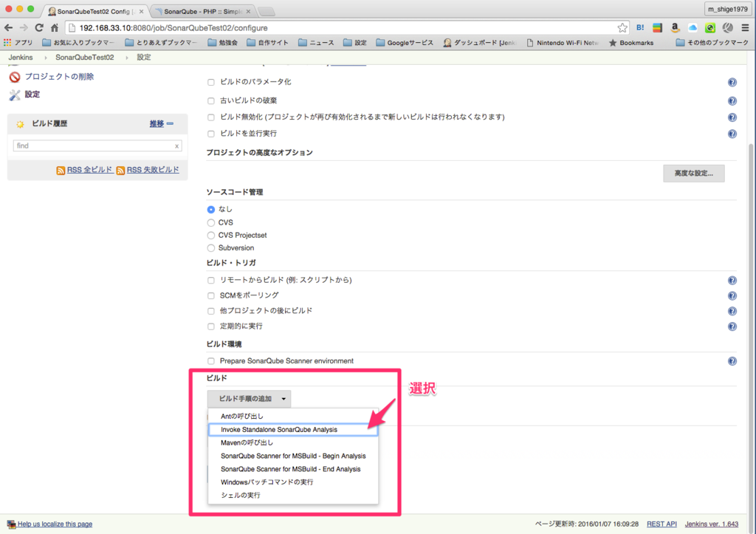Select the CVS radio button
Screen dimensions: 756x534
coord(210,223)
